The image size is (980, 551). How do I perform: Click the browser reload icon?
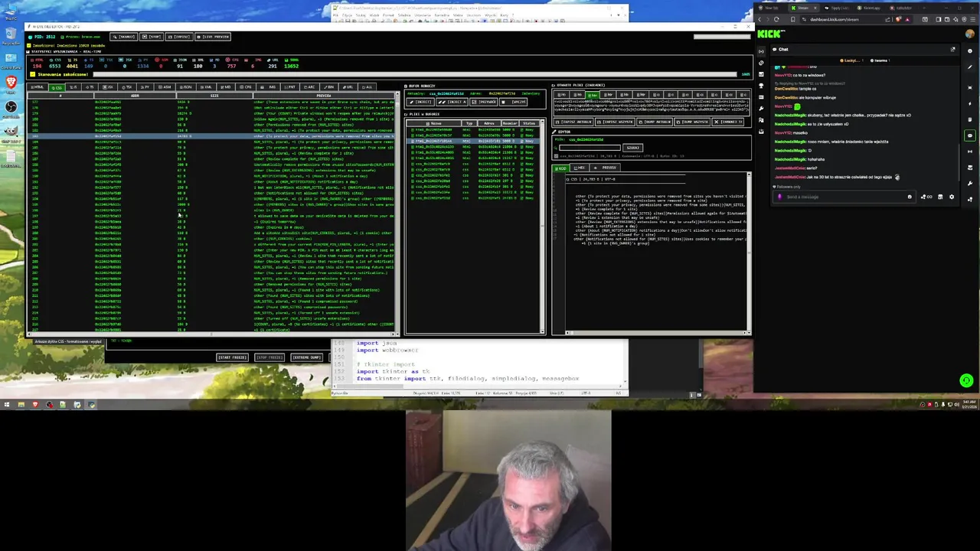[x=776, y=19]
